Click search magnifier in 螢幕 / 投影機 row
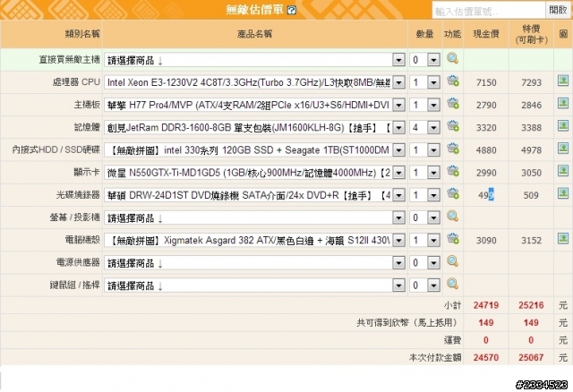Screen dimensions: 573x392 452,217
